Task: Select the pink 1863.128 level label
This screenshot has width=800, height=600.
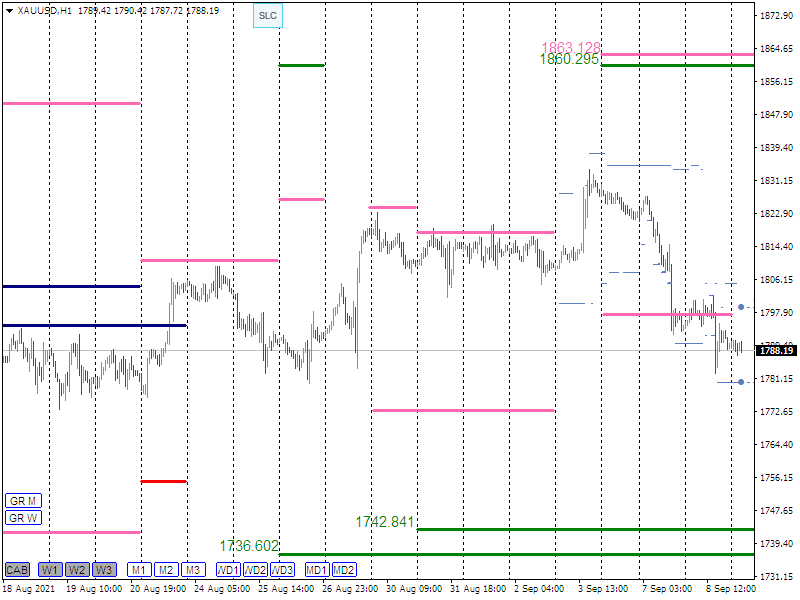Action: pos(570,47)
